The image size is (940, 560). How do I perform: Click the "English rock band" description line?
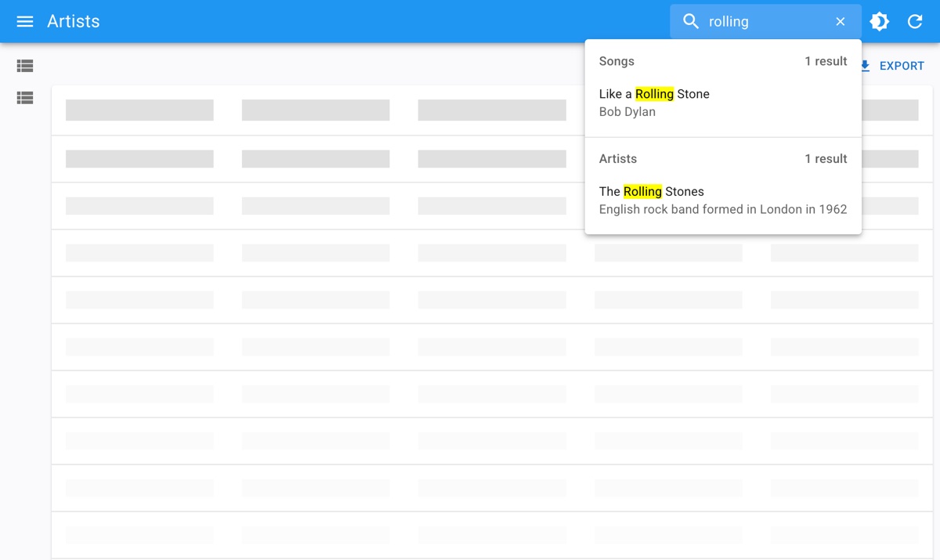point(722,209)
